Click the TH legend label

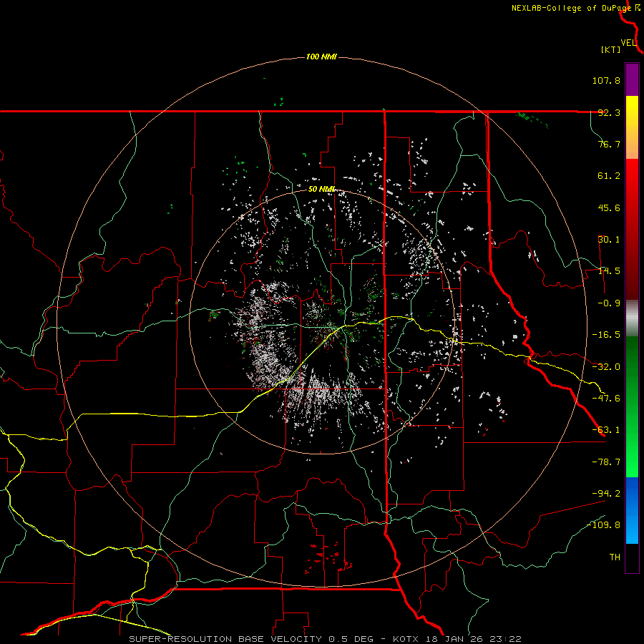point(615,557)
